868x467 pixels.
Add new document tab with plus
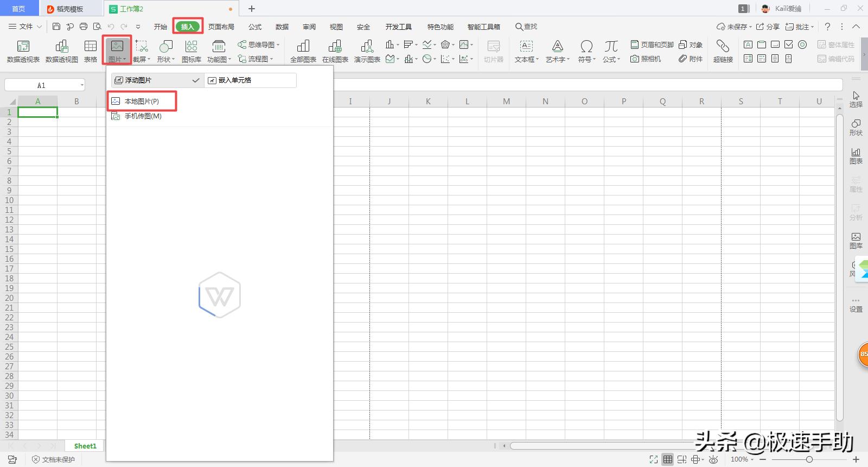coord(252,9)
